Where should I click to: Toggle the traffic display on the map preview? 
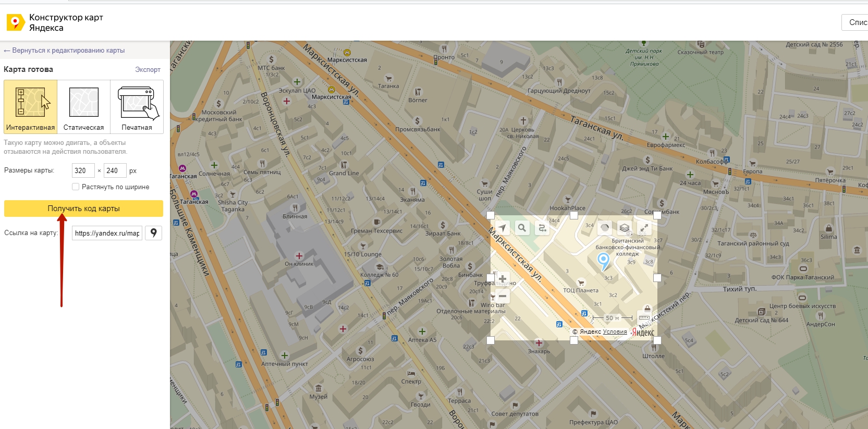(x=605, y=228)
